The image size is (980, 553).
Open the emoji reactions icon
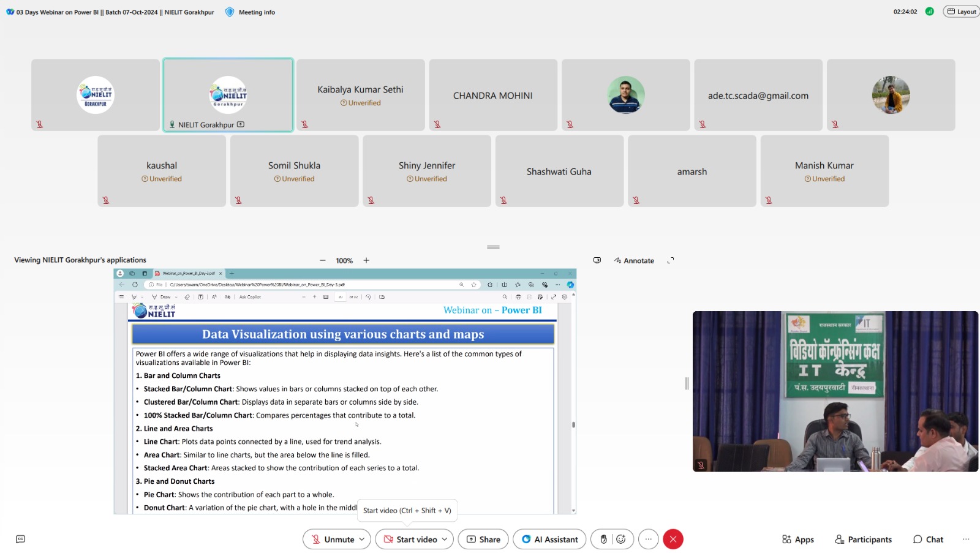[621, 539]
